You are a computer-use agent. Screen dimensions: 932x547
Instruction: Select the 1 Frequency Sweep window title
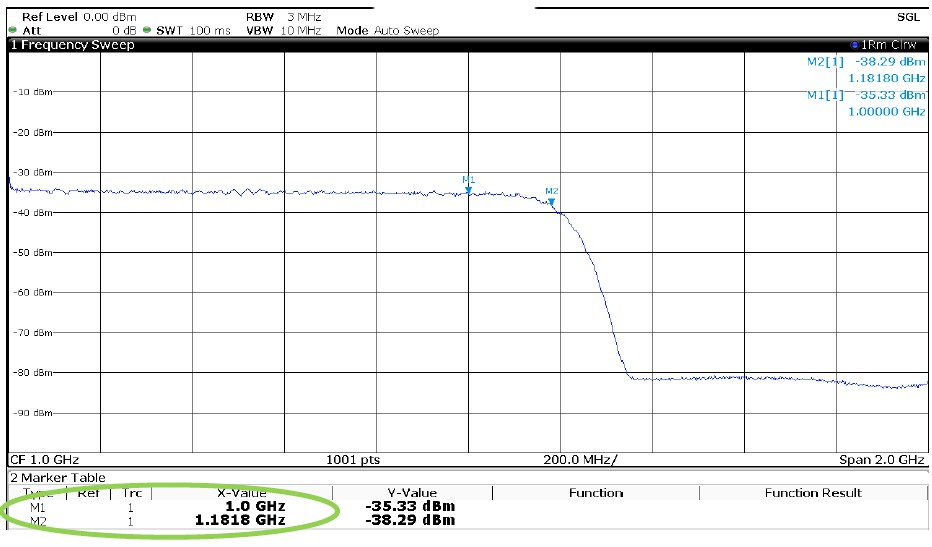pyautogui.click(x=71, y=45)
